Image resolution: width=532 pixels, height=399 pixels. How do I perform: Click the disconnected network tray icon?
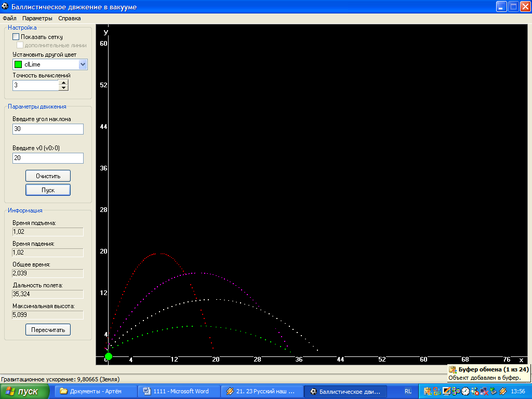(x=484, y=391)
